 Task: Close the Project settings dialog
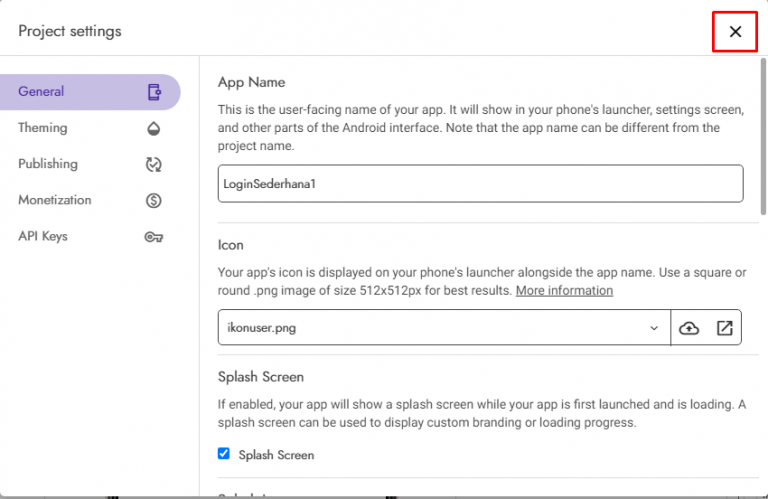coord(735,32)
